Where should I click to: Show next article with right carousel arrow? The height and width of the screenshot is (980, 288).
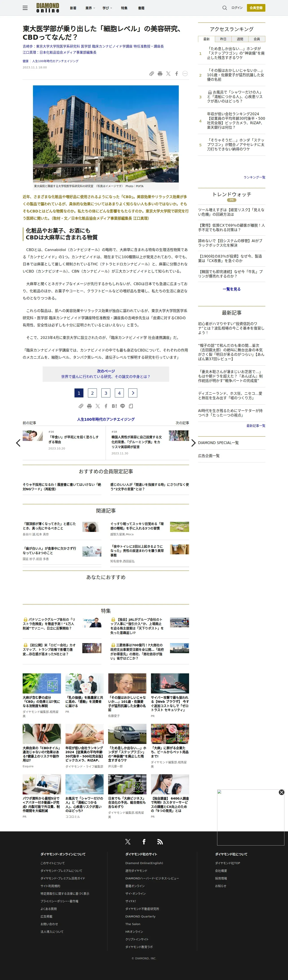194,443
